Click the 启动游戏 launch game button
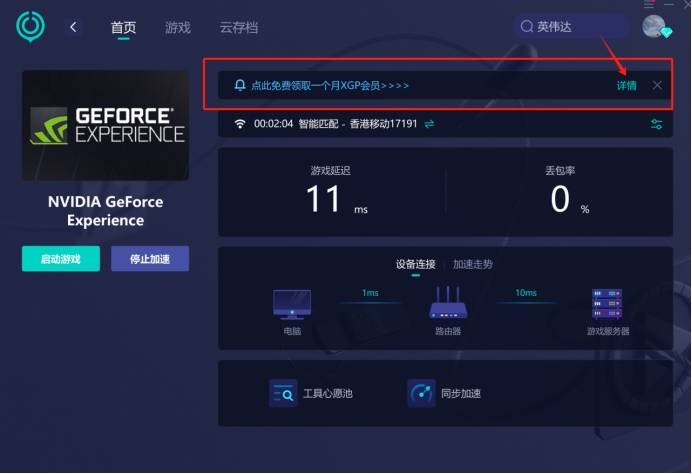This screenshot has height=474, width=692. (x=61, y=259)
